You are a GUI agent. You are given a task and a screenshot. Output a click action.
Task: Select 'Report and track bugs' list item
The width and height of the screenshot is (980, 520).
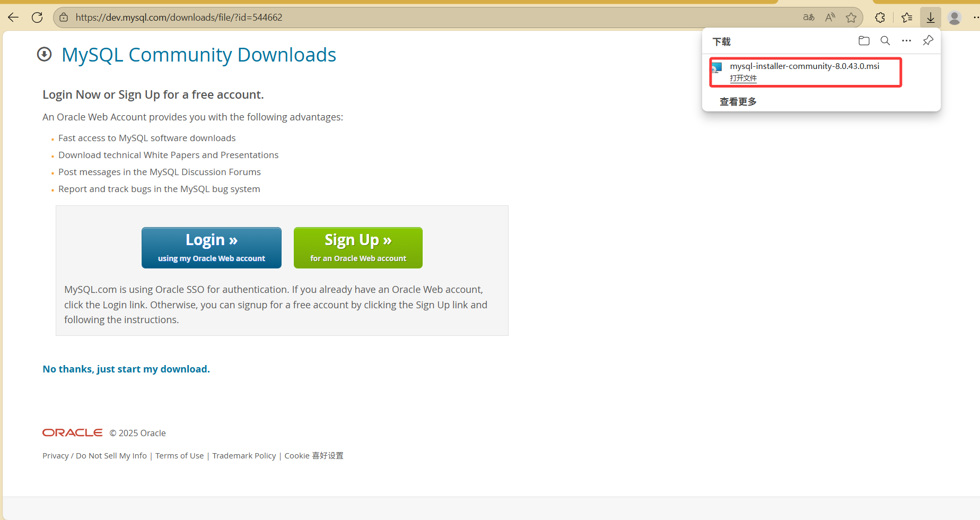click(x=159, y=189)
